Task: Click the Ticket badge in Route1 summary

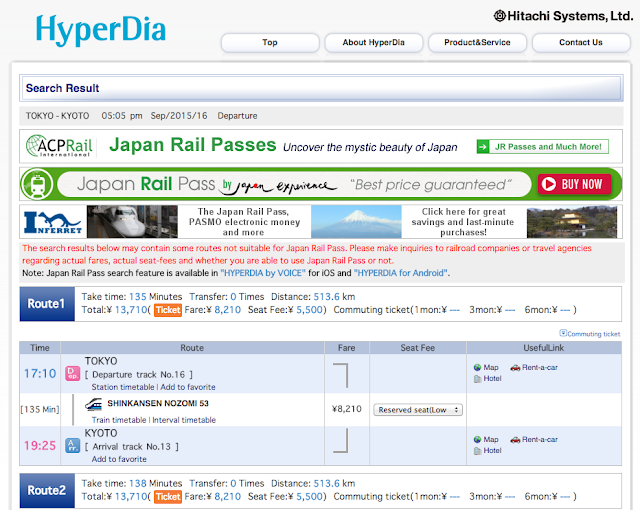Action: (x=168, y=310)
